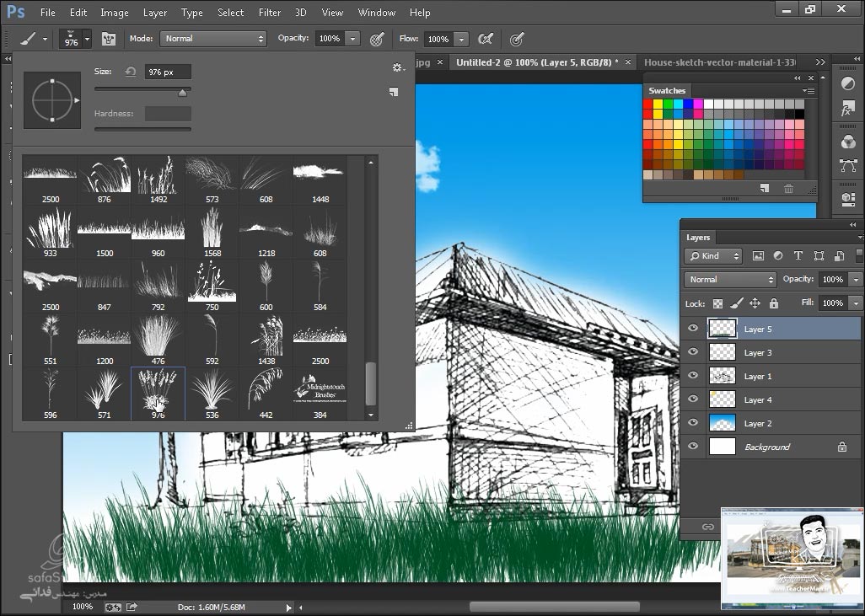Lock all padlock icon in Layers
Screen dimensions: 865x616
click(x=773, y=303)
